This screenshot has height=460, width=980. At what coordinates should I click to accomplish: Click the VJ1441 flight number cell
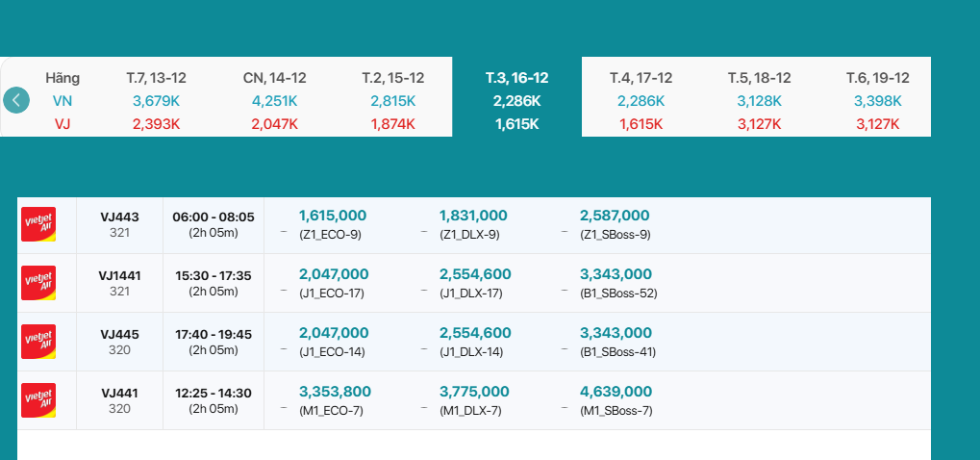tap(119, 276)
